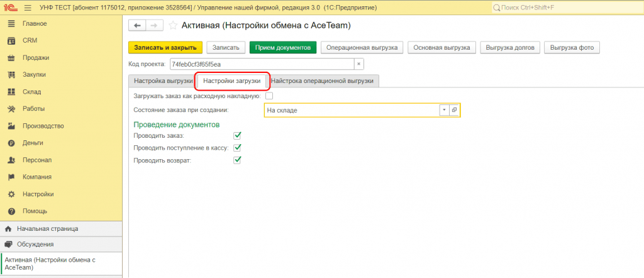Add this page to favorites star

pos(173,26)
